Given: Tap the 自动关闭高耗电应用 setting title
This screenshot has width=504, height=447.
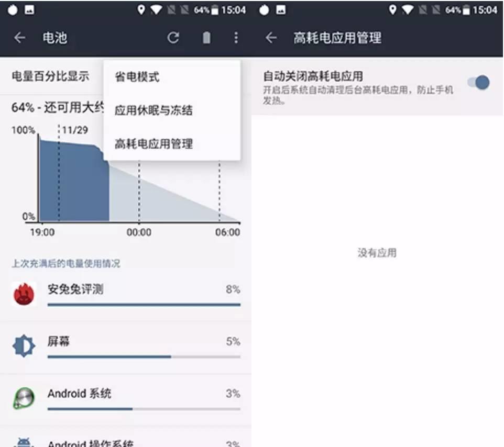Looking at the screenshot, I should pyautogui.click(x=313, y=76).
